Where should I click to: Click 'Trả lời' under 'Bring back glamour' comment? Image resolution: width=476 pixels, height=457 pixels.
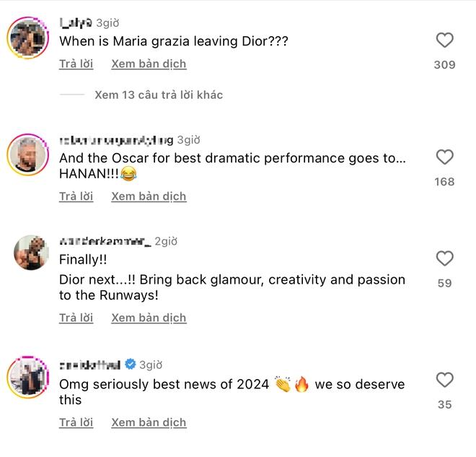pyautogui.click(x=76, y=318)
